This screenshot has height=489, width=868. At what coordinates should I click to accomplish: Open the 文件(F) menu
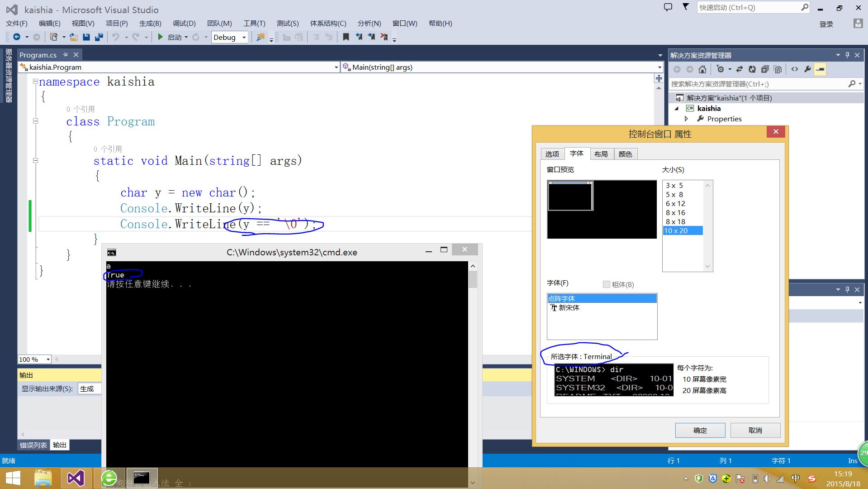[x=17, y=24]
